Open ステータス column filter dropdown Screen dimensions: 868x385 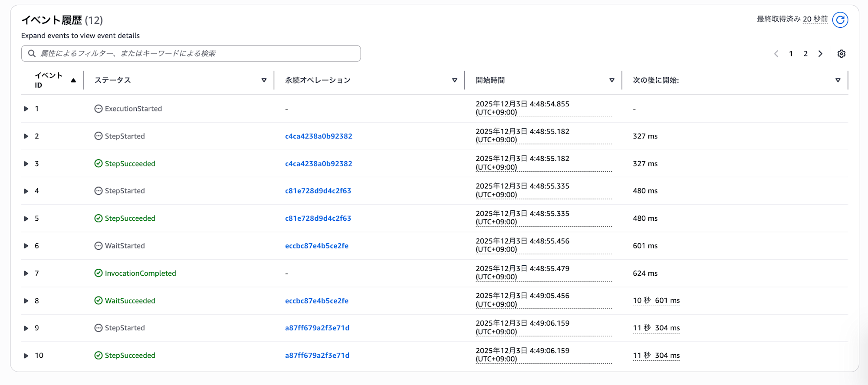coord(264,80)
